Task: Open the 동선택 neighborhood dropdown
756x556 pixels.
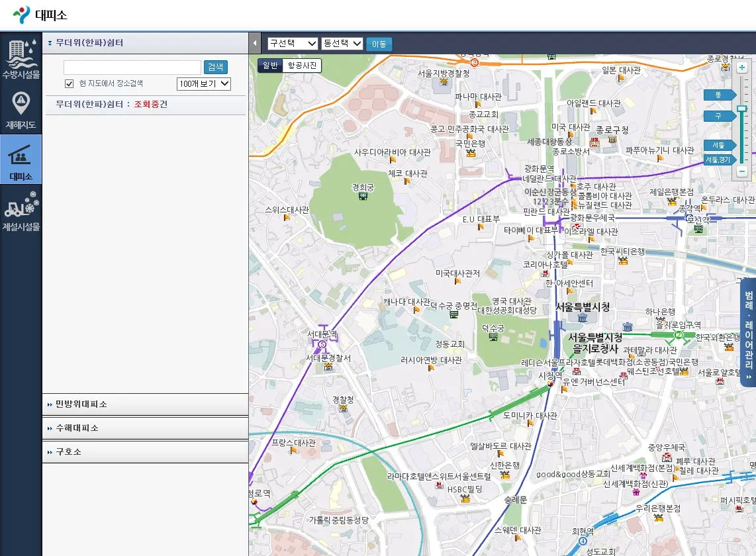Action: click(x=342, y=44)
